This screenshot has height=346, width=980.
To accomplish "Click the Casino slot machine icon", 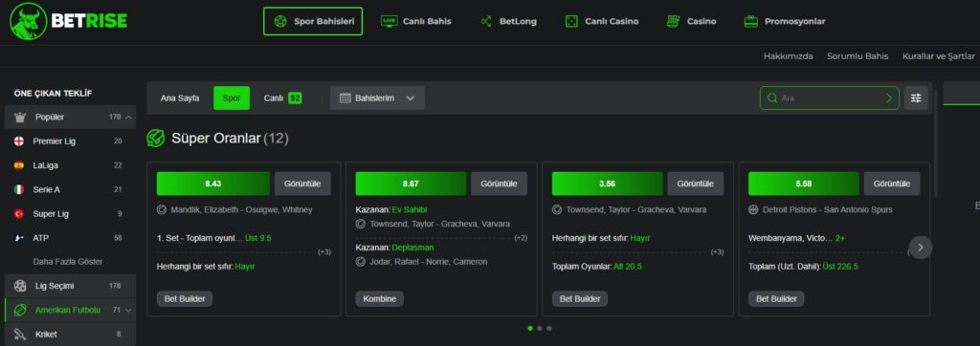I will click(x=673, y=21).
